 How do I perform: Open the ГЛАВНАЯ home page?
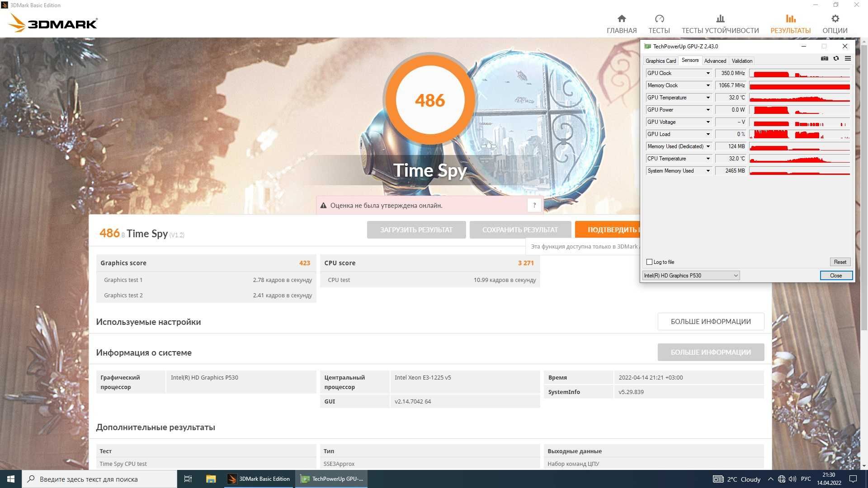(x=622, y=24)
